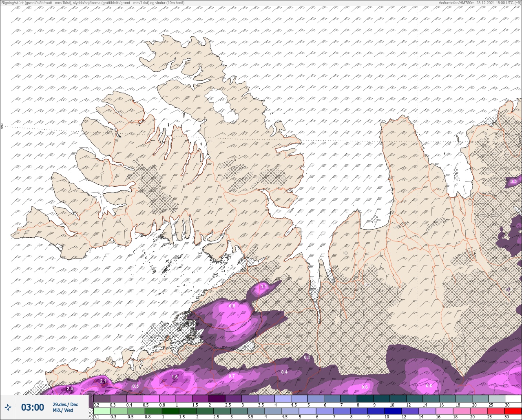The image size is (522, 420).
Task: Click the Veðurstofan/HM750m model run header text
Action: click(x=480, y=2)
